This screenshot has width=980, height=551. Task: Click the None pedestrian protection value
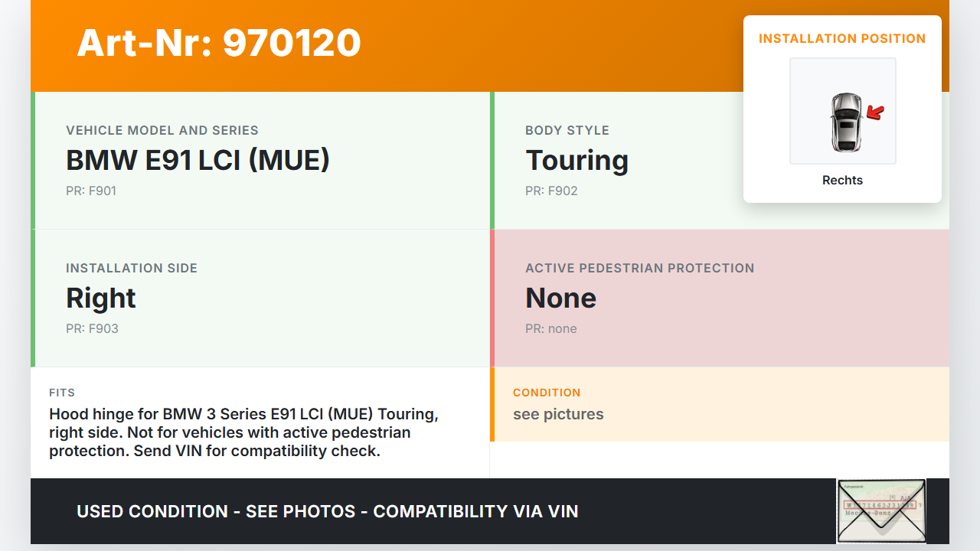pyautogui.click(x=560, y=298)
